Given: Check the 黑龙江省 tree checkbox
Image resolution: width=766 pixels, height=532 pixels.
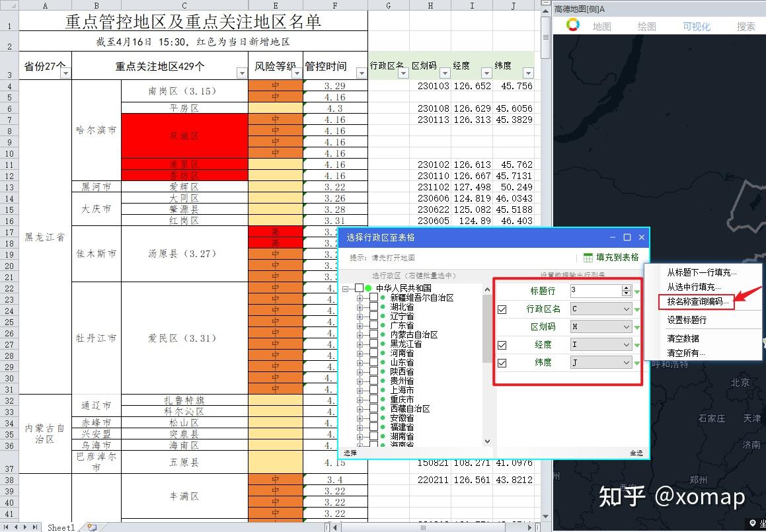Looking at the screenshot, I should click(373, 344).
